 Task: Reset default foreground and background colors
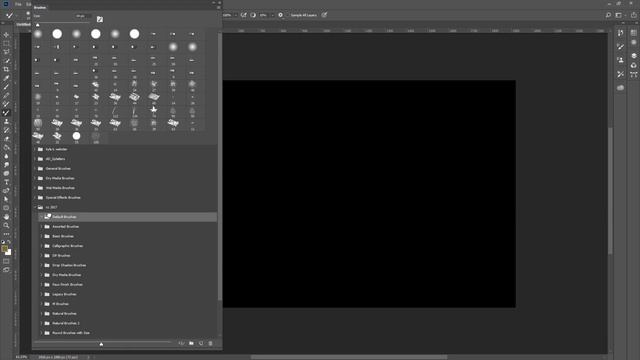(x=3, y=242)
